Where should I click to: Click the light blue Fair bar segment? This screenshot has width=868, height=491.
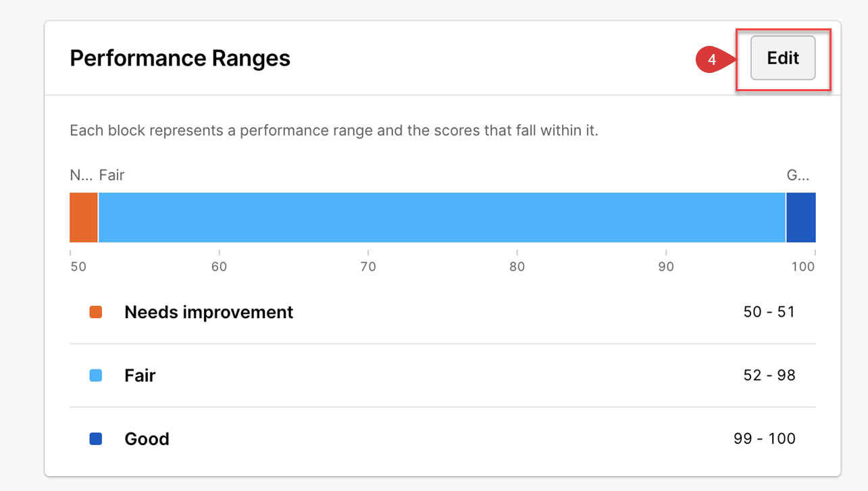coord(442,217)
